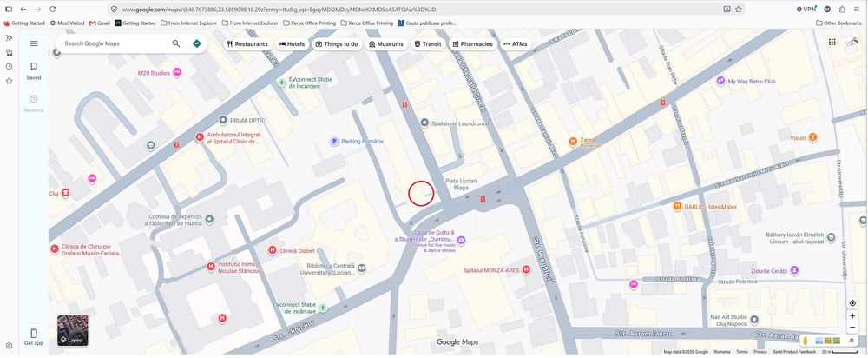Image resolution: width=868 pixels, height=358 pixels.
Task: Select the Comisia de expertiza marker
Action: [x=209, y=220]
